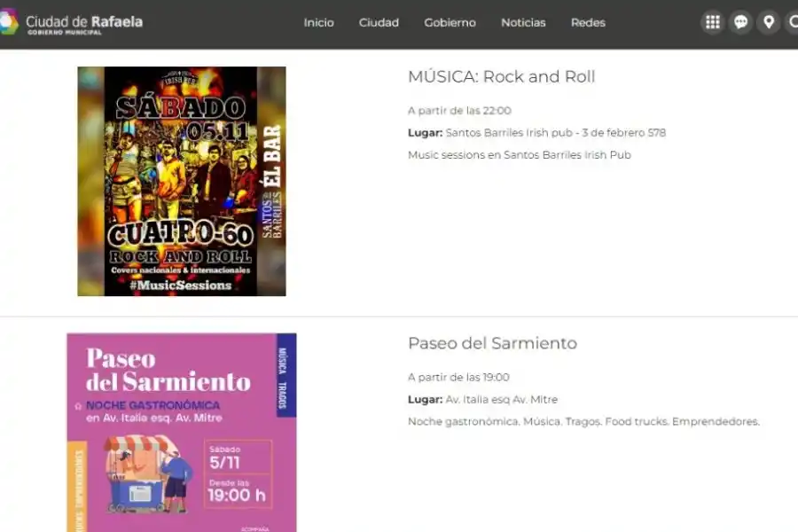Click the Cuatro-60 rock and roll poster
This screenshot has height=532, width=798.
point(181,180)
